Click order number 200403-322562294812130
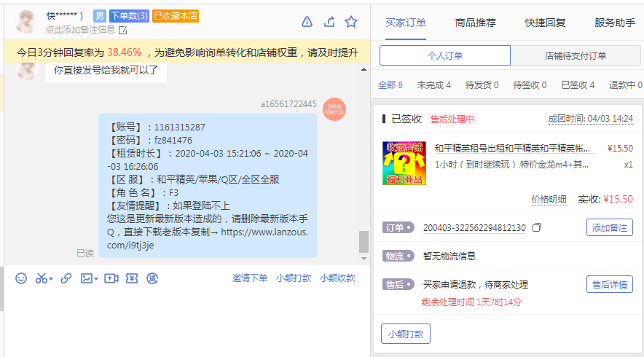This screenshot has width=644, height=357. 474,227
